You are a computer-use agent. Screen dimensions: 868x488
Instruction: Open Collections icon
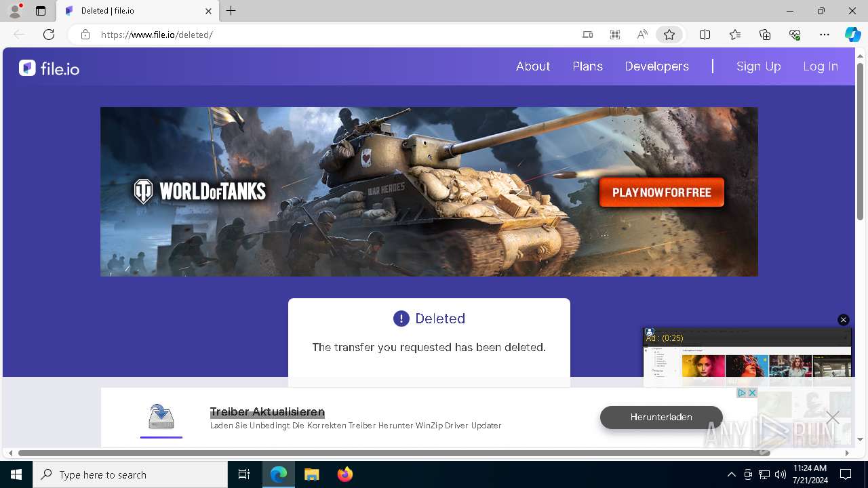765,35
